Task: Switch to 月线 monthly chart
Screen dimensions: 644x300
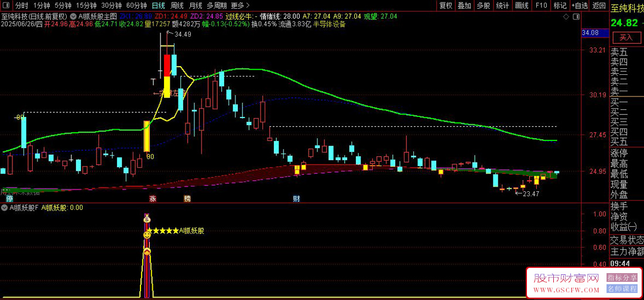Action: coord(196,6)
